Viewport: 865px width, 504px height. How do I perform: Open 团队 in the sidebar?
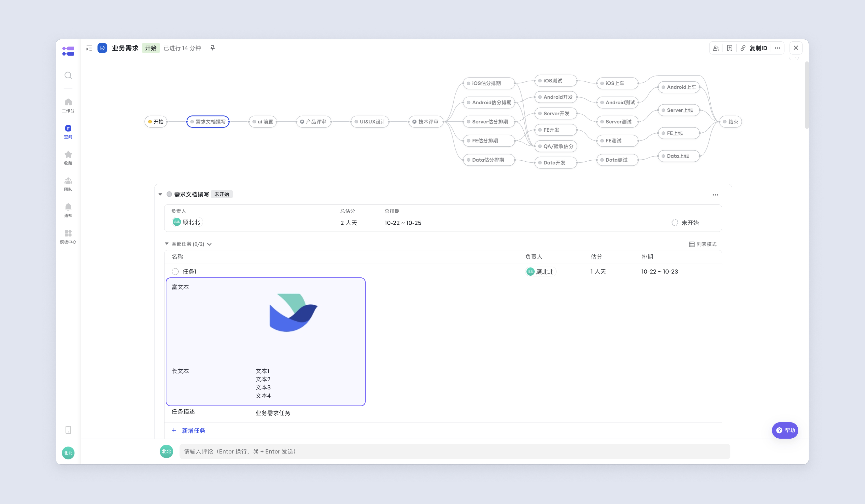(68, 184)
